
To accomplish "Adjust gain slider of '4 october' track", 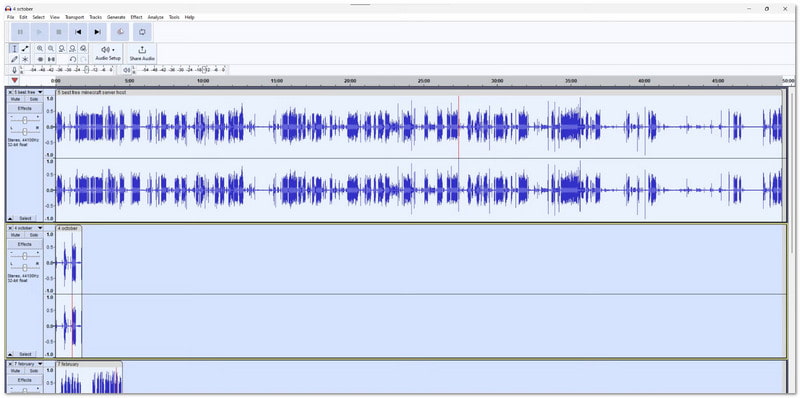I will (24, 255).
